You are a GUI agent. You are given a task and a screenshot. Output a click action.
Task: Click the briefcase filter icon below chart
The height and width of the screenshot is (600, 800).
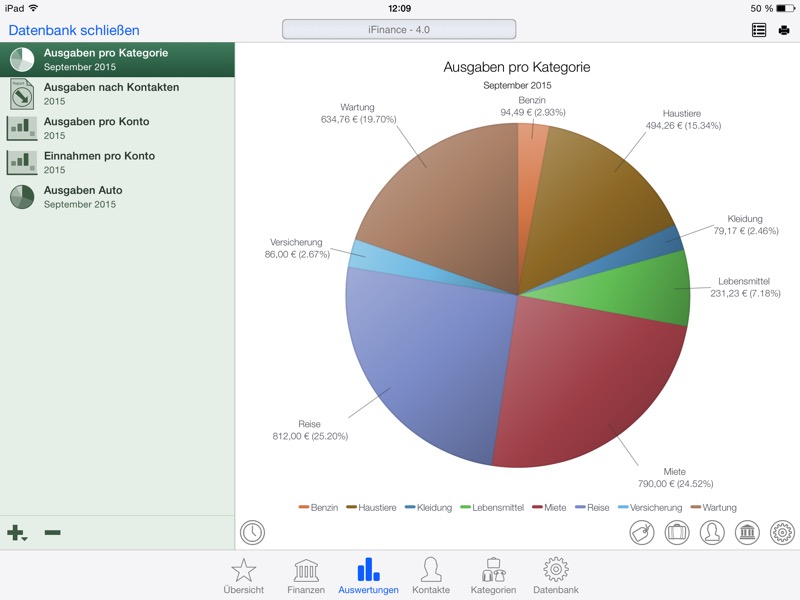[677, 532]
